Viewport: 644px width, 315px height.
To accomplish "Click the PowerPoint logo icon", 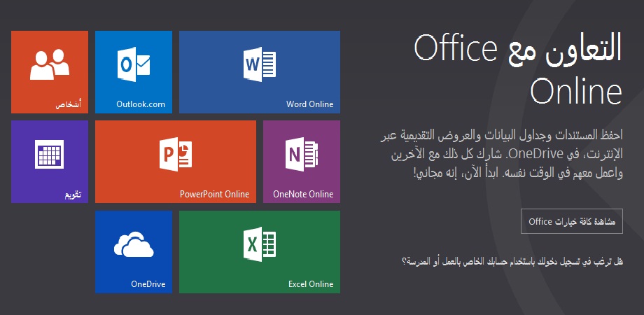I will 176,154.
